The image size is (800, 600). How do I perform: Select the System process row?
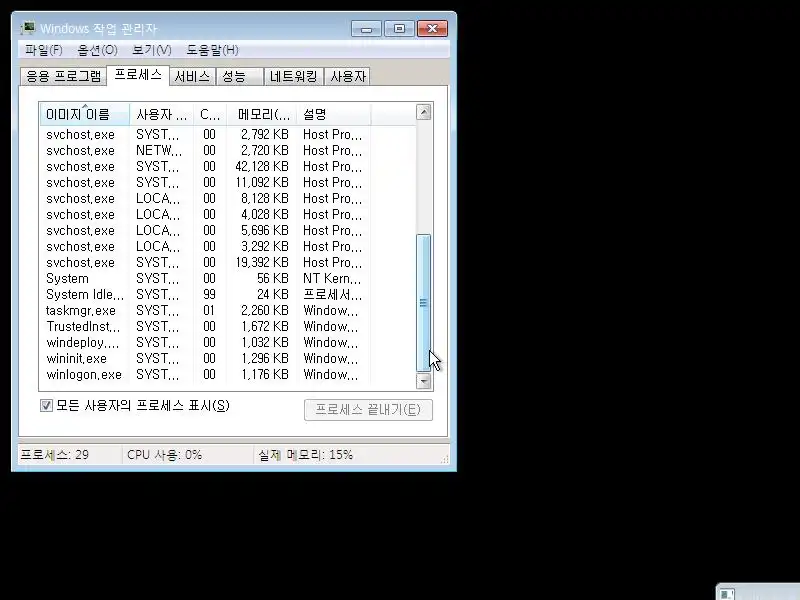tap(205, 278)
